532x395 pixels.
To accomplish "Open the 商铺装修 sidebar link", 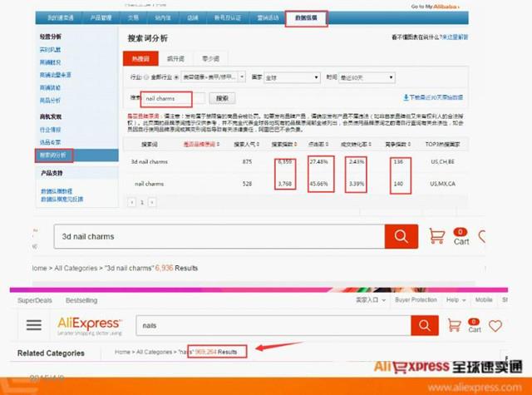I will (50, 87).
